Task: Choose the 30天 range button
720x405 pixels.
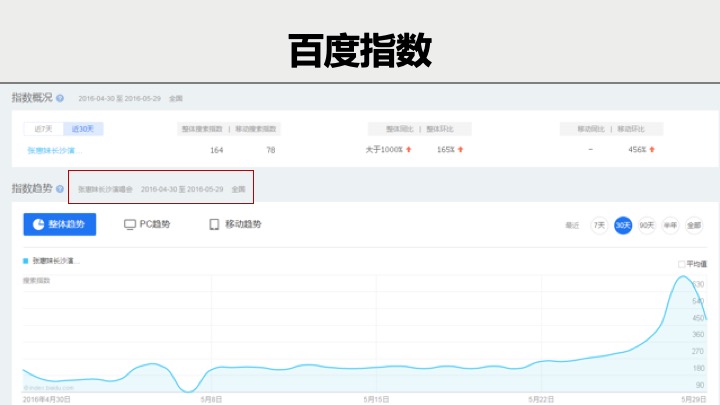Action: click(623, 225)
